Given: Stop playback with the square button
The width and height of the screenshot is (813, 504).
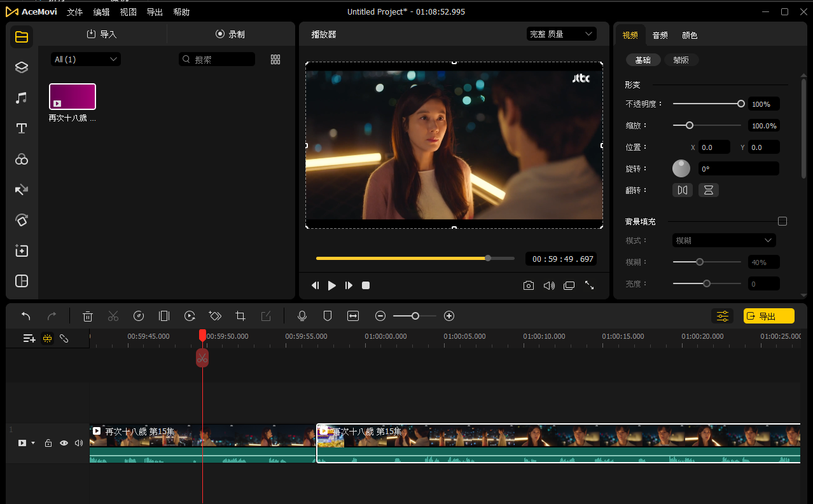Looking at the screenshot, I should coord(366,285).
